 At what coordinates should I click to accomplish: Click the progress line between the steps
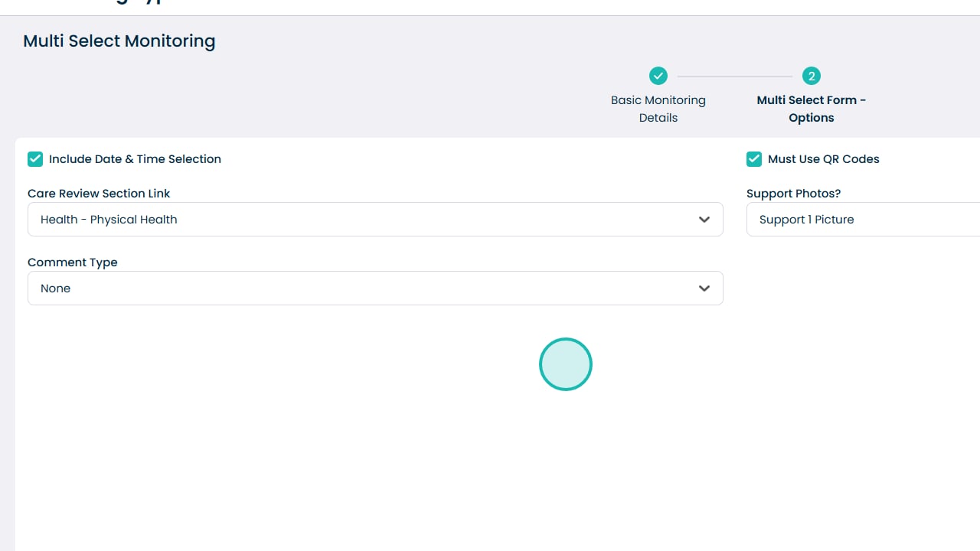(x=735, y=77)
